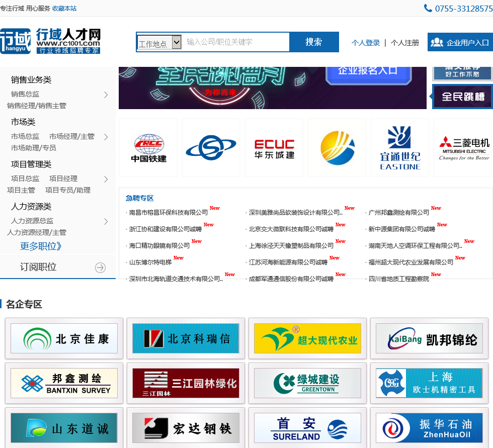The width and height of the screenshot is (493, 448).
Task: Select 市场总监 job category
Action: tap(25, 136)
